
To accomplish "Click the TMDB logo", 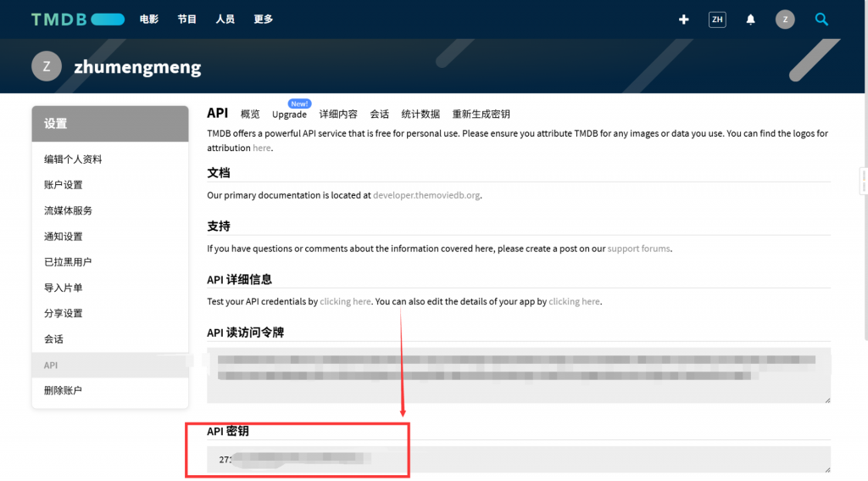I will point(78,20).
